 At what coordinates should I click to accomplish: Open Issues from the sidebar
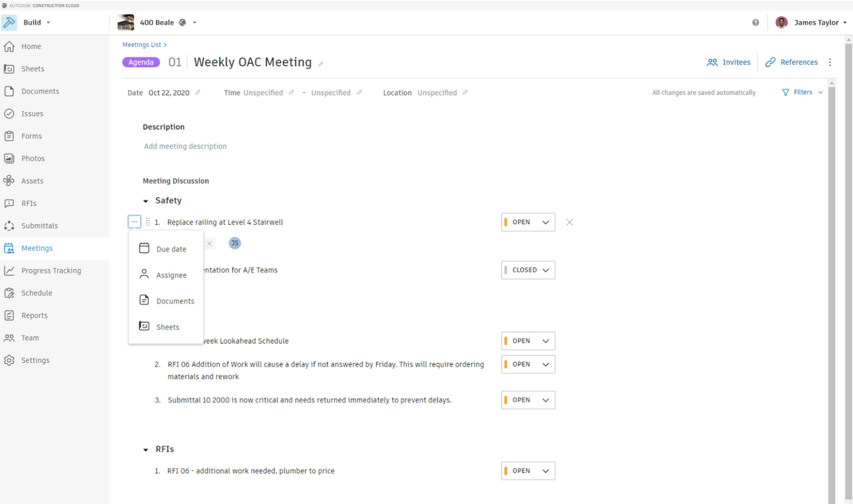pyautogui.click(x=32, y=114)
